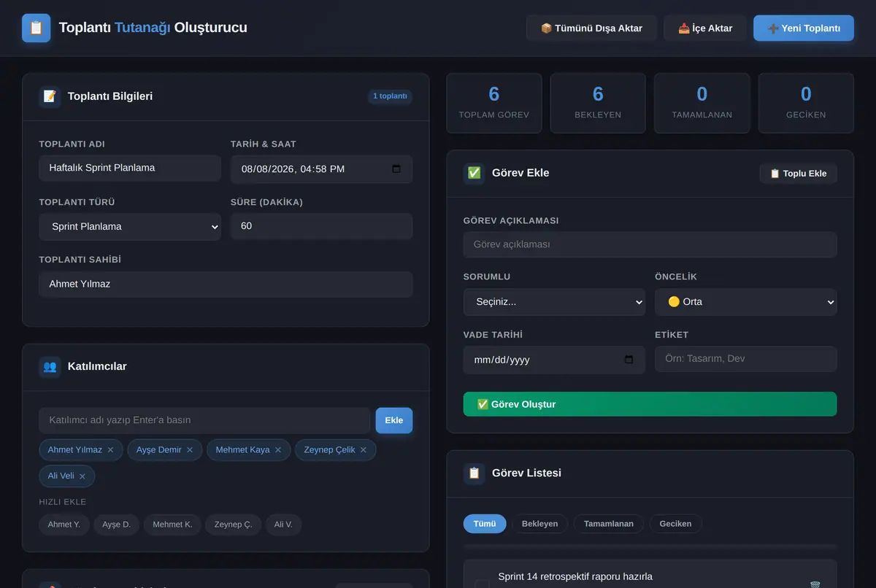Show all tasks with the Tümü filter

[x=485, y=524]
